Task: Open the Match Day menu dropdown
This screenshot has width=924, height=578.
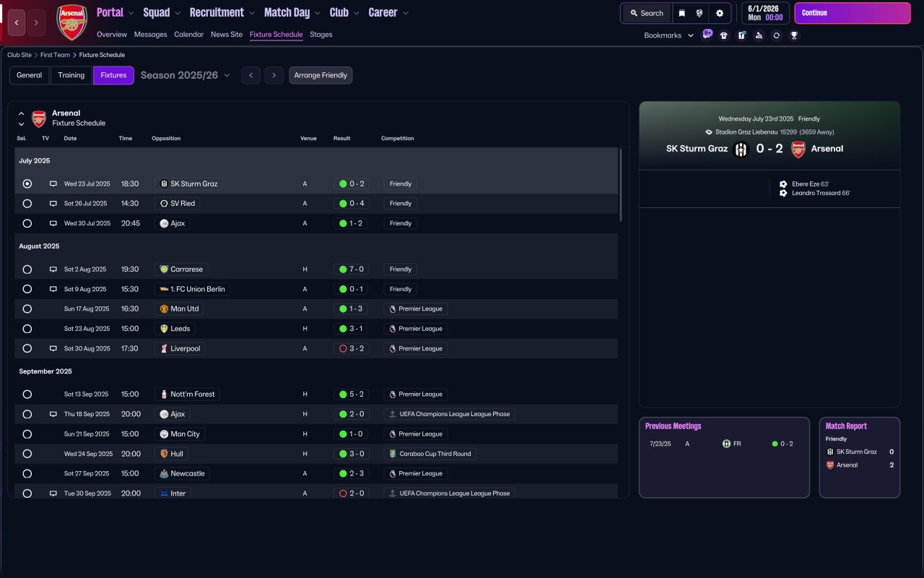Action: coord(292,12)
